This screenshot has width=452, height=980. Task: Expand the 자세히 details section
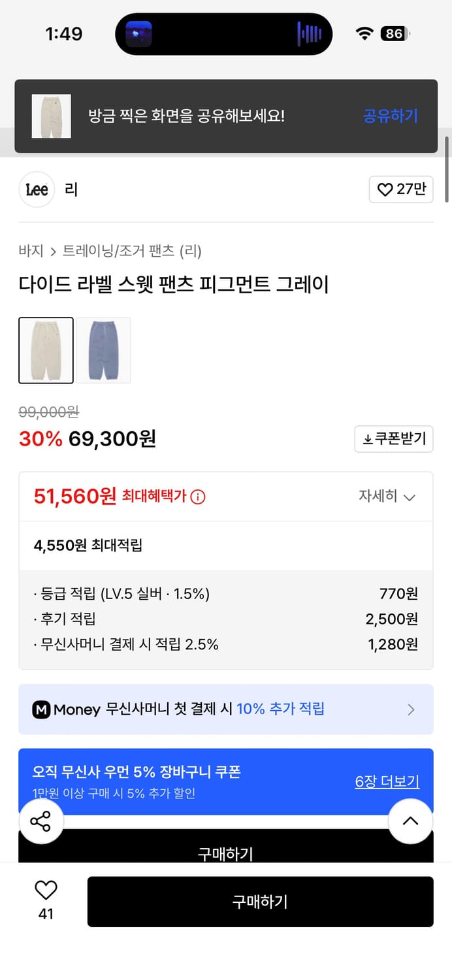(x=389, y=496)
